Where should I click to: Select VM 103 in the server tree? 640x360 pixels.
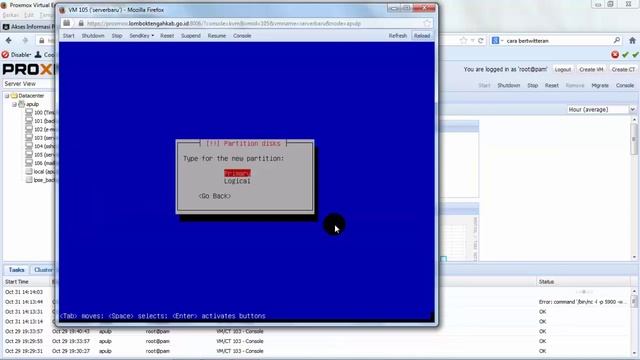click(40, 138)
